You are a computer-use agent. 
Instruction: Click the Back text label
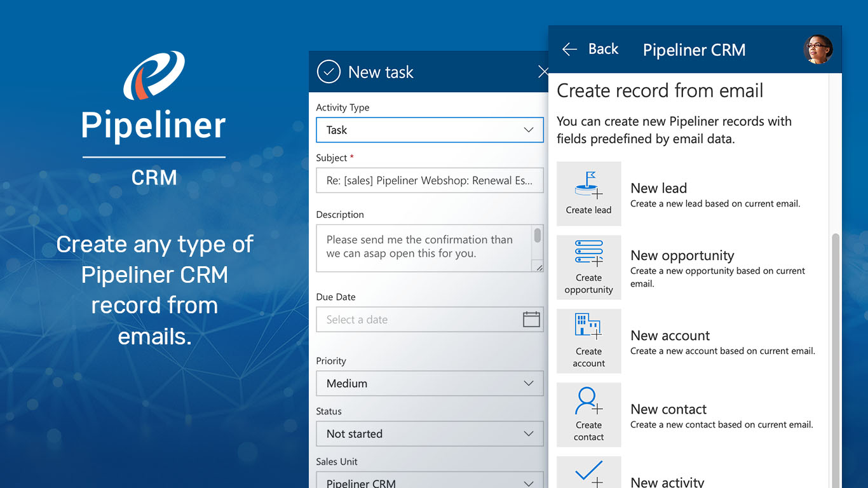click(603, 49)
